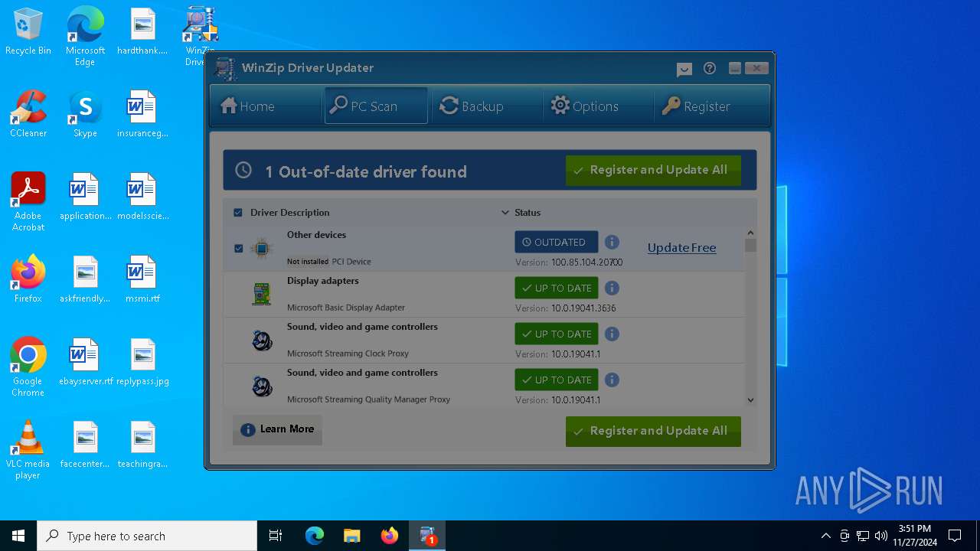
Task: Click the OUTDATED status badge
Action: click(557, 242)
